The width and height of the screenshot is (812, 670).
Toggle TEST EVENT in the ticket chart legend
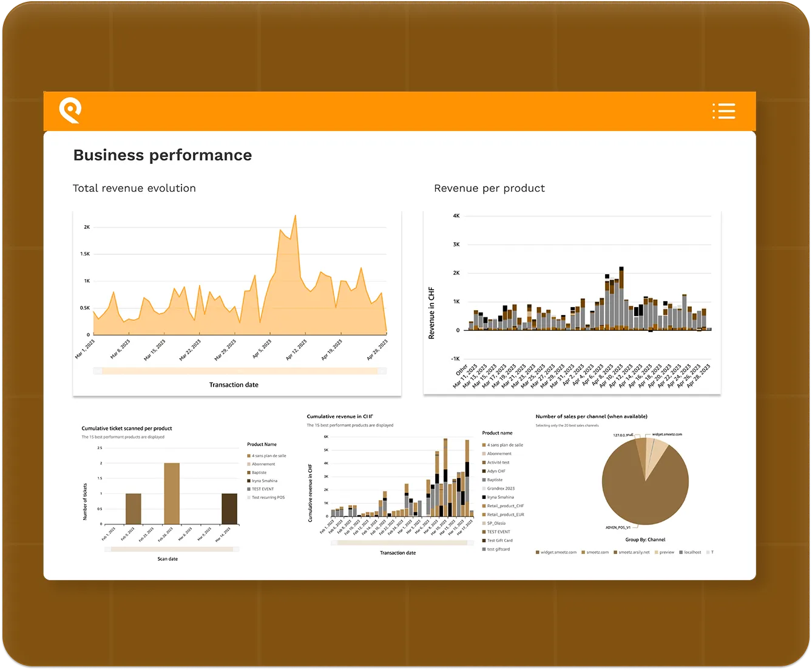tap(260, 489)
